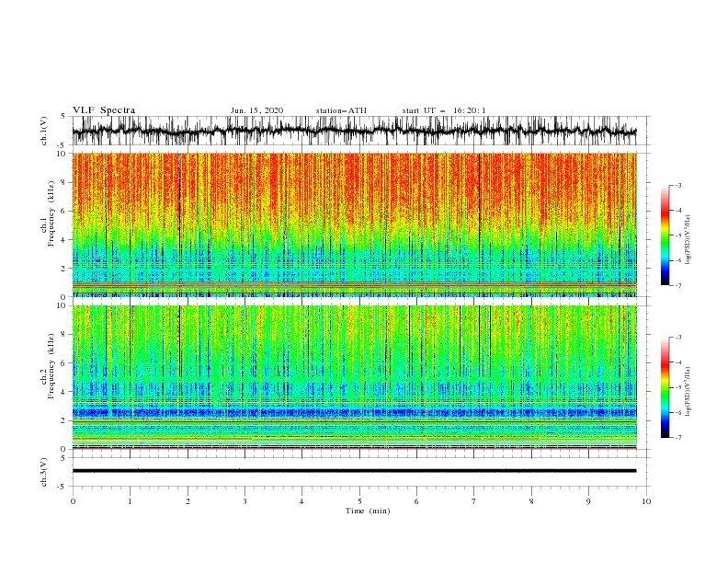Click time axis tick label "9"
Image resolution: width=728 pixels, height=563 pixels.
[588, 501]
